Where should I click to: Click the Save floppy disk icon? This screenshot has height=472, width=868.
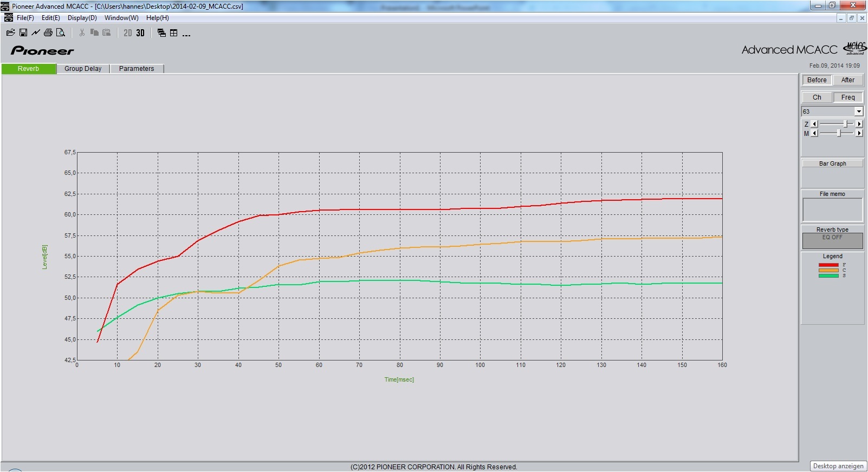(23, 33)
